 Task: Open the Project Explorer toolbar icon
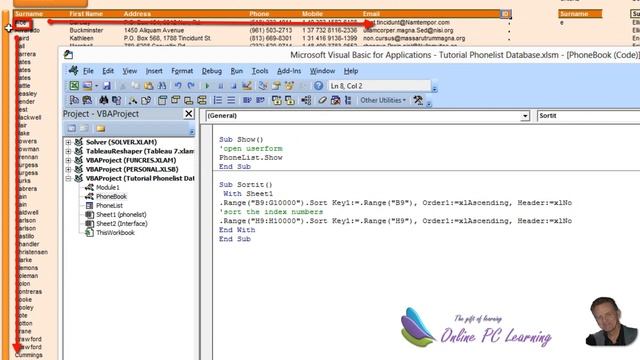pos(263,86)
